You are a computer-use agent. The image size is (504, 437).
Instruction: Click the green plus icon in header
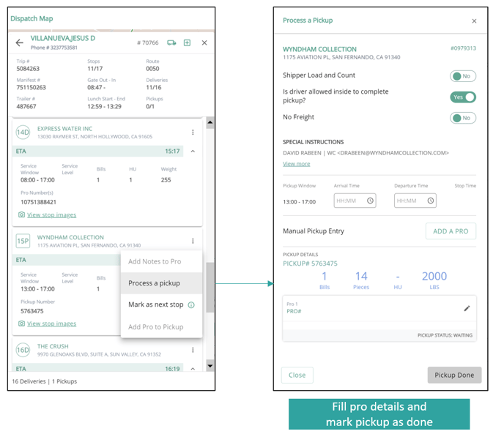pos(188,43)
